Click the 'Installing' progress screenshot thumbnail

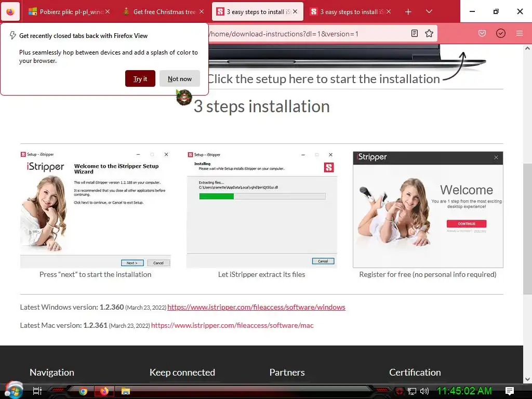pyautogui.click(x=262, y=210)
